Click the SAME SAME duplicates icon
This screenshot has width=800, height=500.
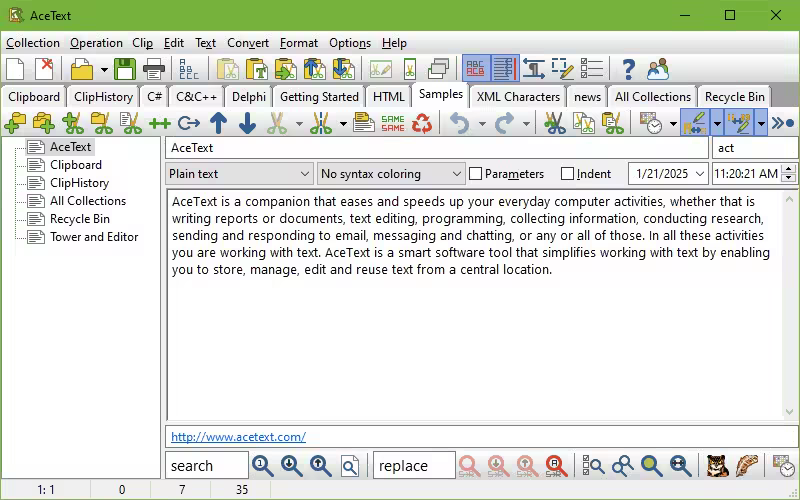(x=393, y=123)
